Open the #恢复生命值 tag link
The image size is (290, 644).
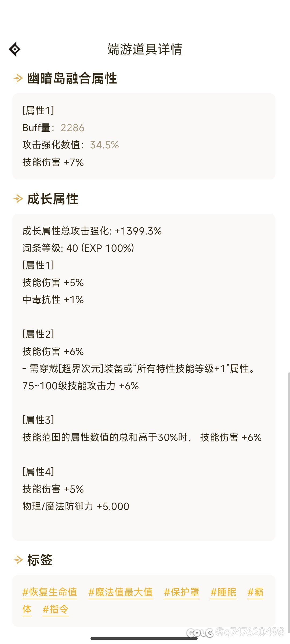pos(50,592)
